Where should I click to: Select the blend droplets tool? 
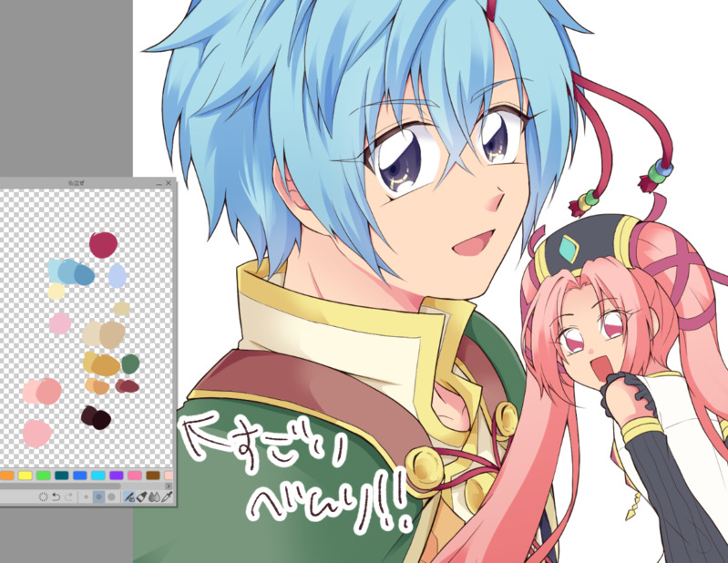[154, 496]
